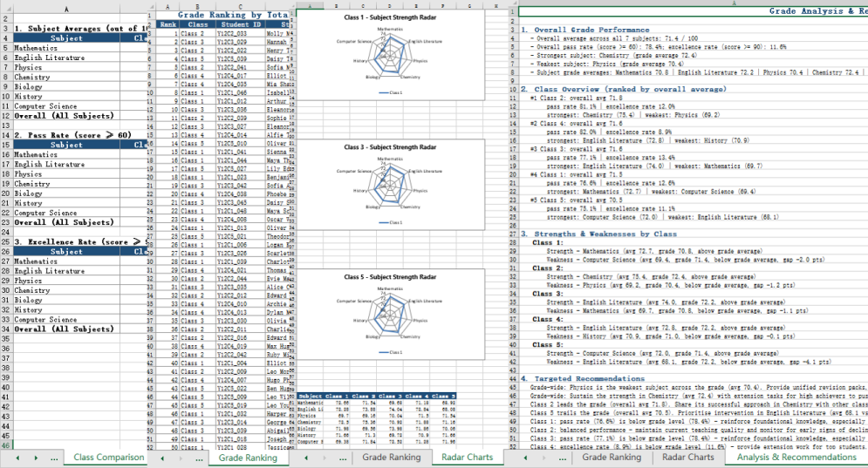The image size is (868, 468).
Task: Click 'Strongest subject: Chemistry' line in row 6
Action: pos(613,55)
